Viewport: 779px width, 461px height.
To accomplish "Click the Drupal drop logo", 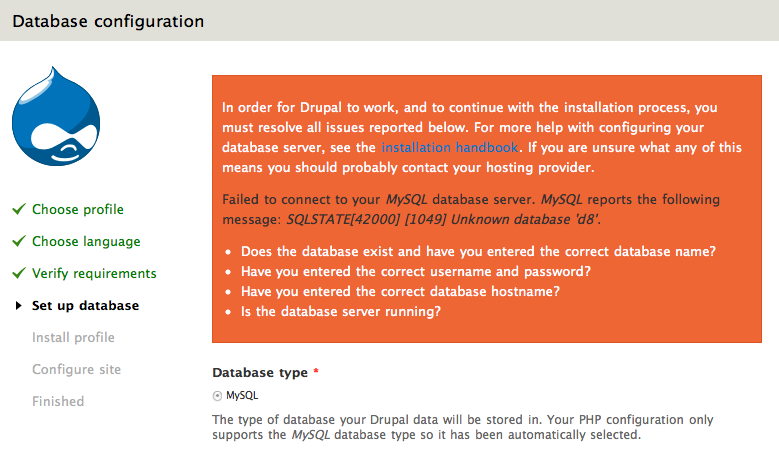I will point(56,116).
